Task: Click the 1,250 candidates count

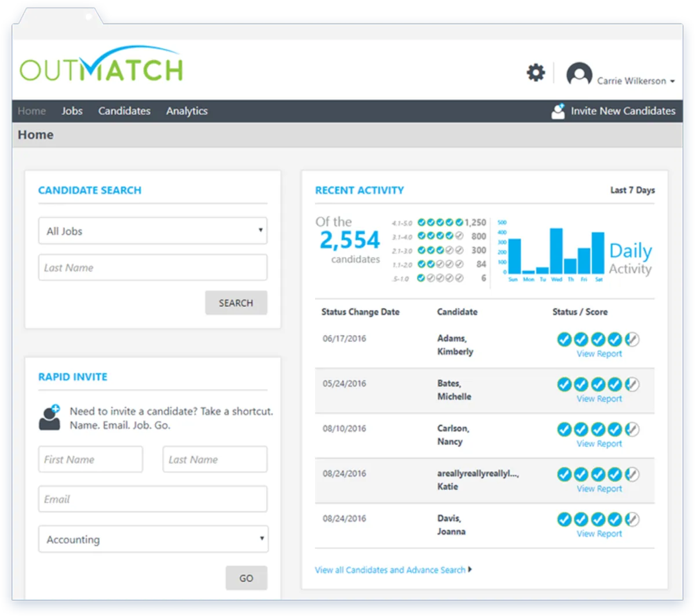Action: 475,222
